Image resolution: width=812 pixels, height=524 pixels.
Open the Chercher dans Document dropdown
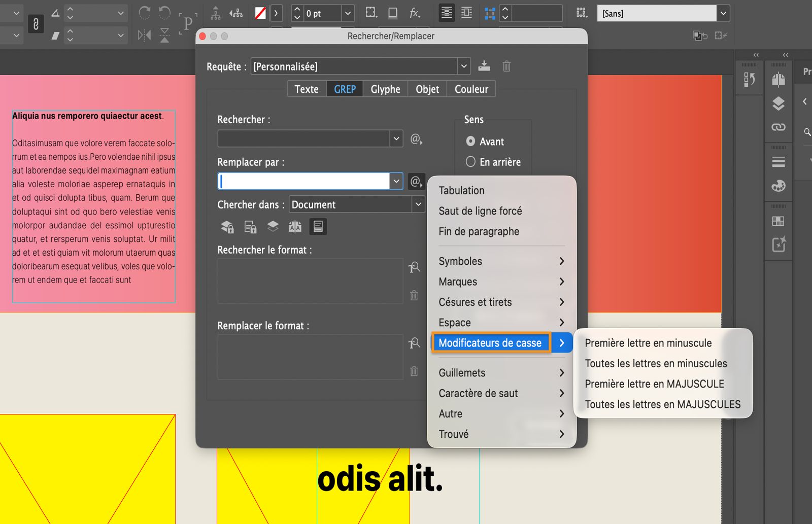418,204
